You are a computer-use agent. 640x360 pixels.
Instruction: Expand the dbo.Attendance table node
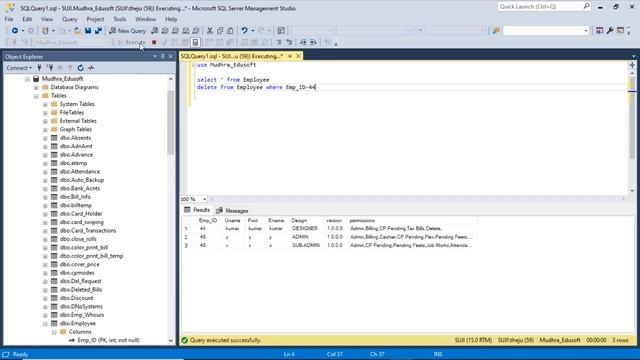click(x=45, y=172)
